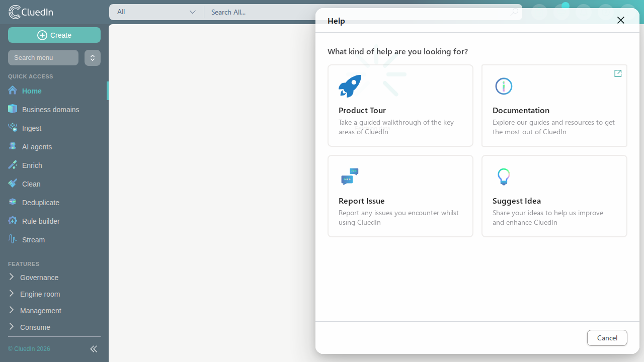Toggle the menu expand/collapse arrows button
This screenshot has width=644, height=362.
click(x=93, y=58)
